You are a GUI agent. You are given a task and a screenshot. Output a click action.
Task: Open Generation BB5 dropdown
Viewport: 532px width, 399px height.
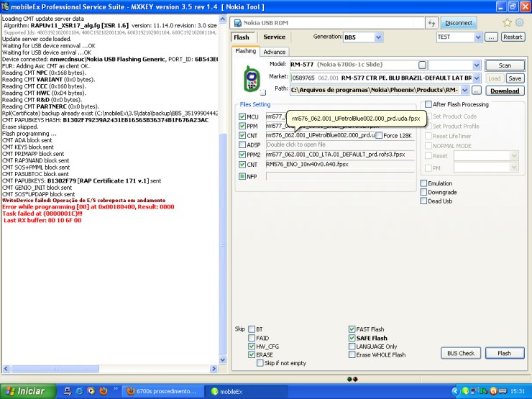pyautogui.click(x=379, y=37)
